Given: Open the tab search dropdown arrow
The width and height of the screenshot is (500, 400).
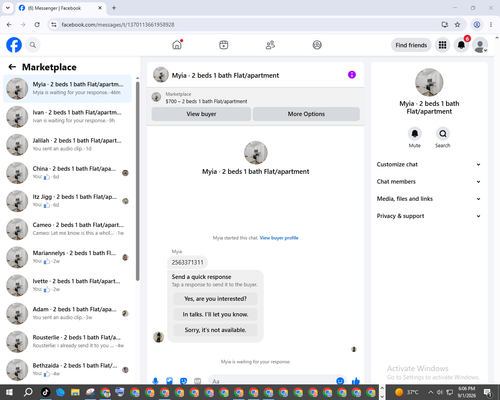Looking at the screenshot, I should tap(8, 8).
